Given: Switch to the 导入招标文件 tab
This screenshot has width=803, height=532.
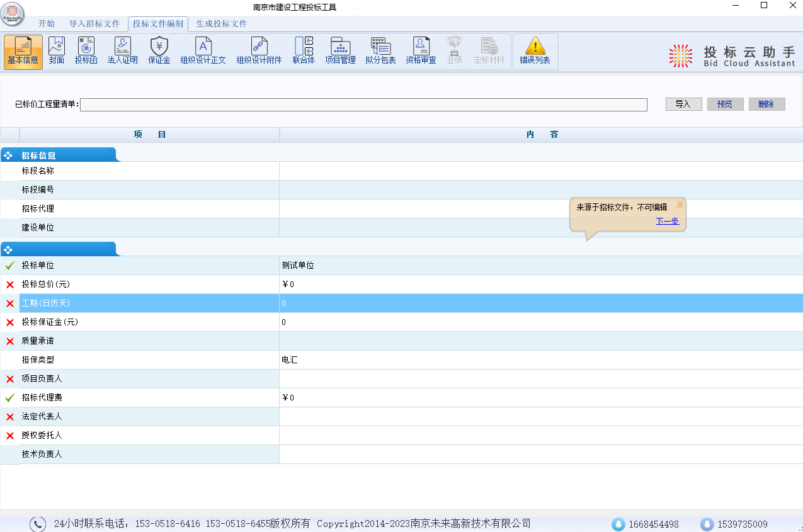Looking at the screenshot, I should [94, 24].
